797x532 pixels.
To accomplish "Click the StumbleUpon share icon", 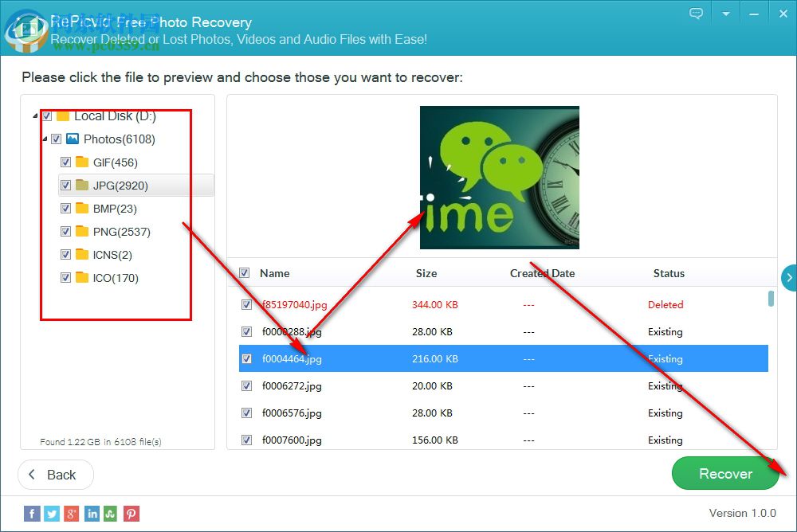I will click(112, 513).
